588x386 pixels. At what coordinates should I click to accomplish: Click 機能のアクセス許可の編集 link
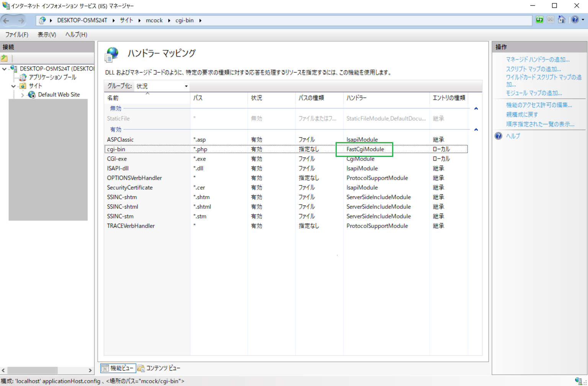tap(539, 105)
